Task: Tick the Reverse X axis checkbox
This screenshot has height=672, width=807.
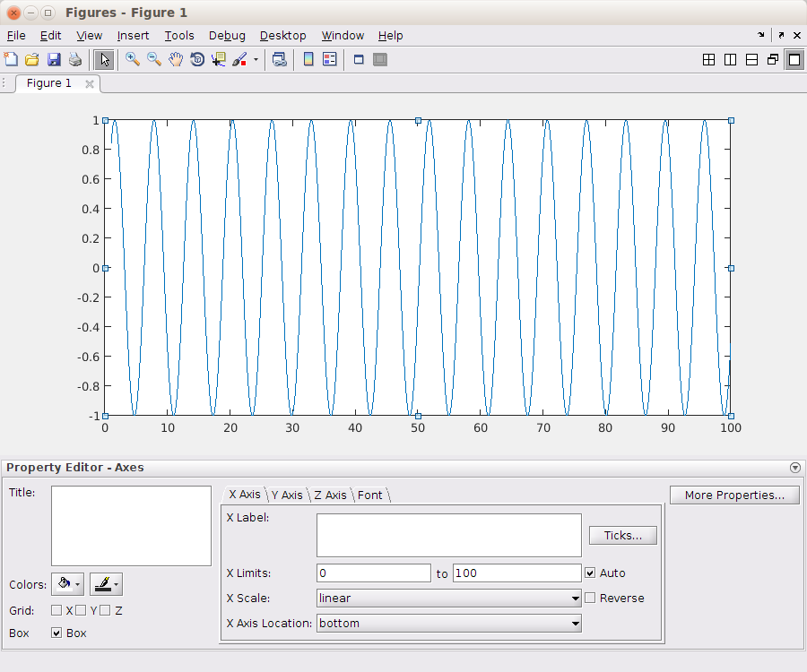Action: tap(590, 598)
